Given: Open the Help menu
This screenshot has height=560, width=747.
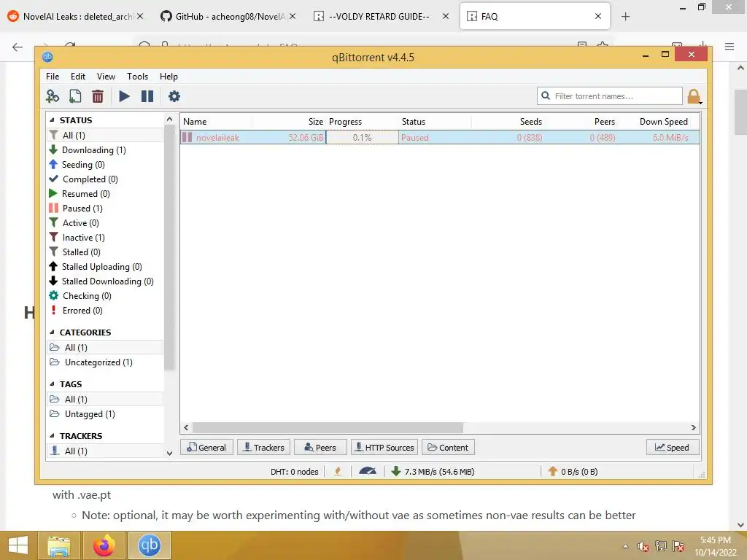Looking at the screenshot, I should coord(169,76).
